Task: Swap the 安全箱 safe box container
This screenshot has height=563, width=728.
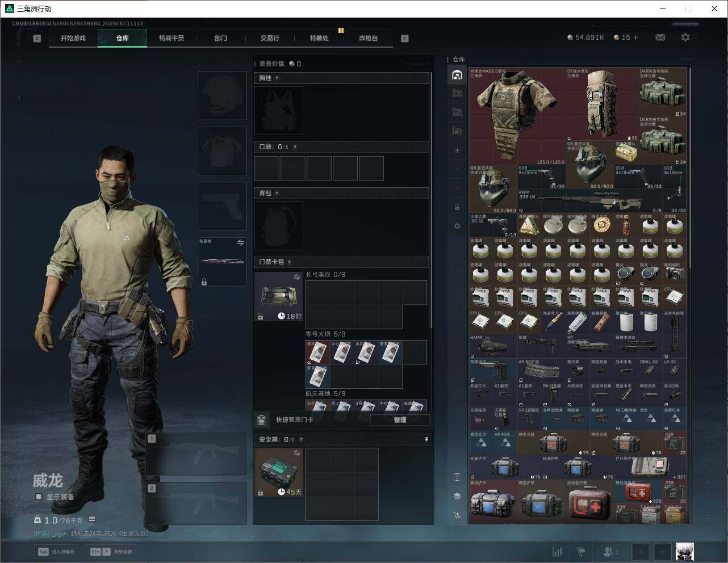Action: (x=297, y=453)
